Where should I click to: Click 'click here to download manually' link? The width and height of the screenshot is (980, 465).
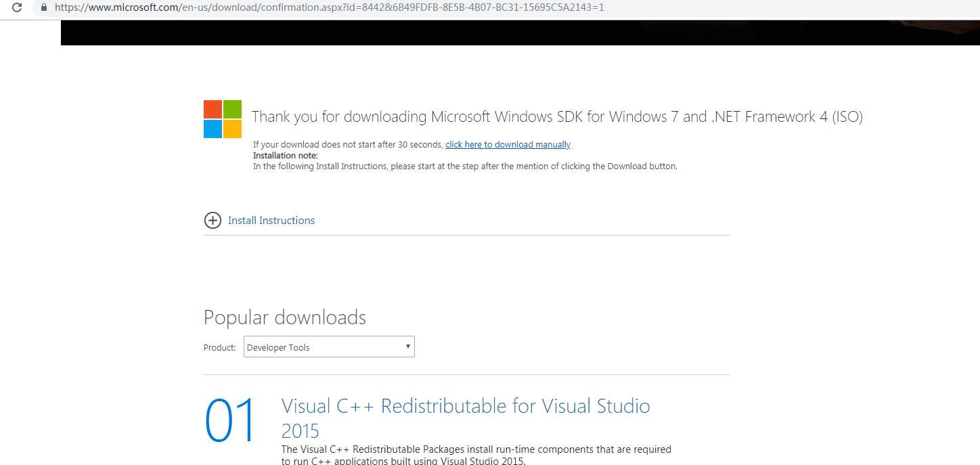point(508,145)
